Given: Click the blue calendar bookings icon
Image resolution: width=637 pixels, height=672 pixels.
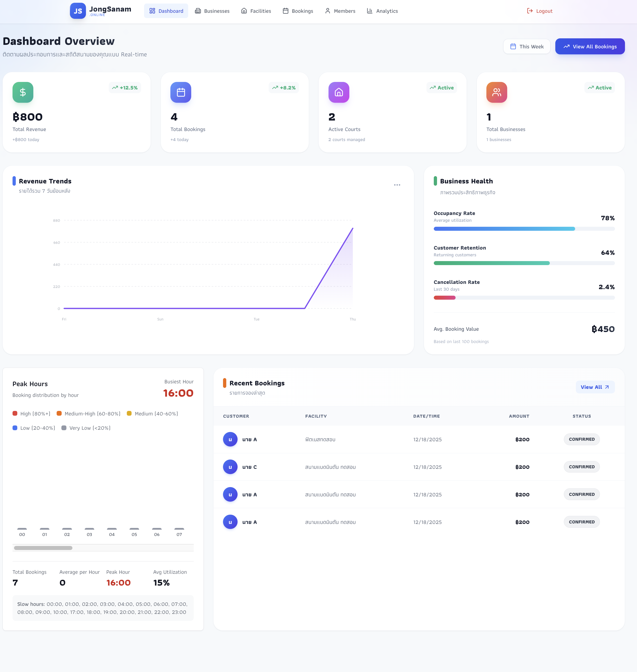Looking at the screenshot, I should (x=181, y=92).
